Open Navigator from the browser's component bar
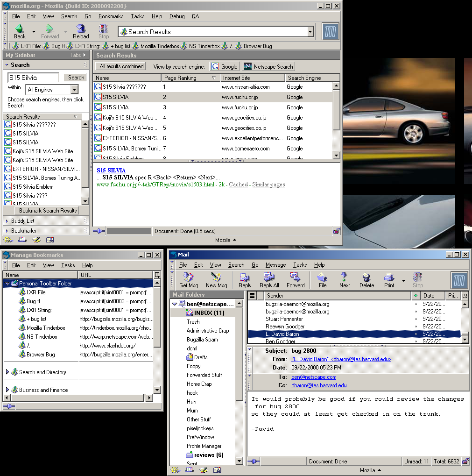 [x=8, y=240]
